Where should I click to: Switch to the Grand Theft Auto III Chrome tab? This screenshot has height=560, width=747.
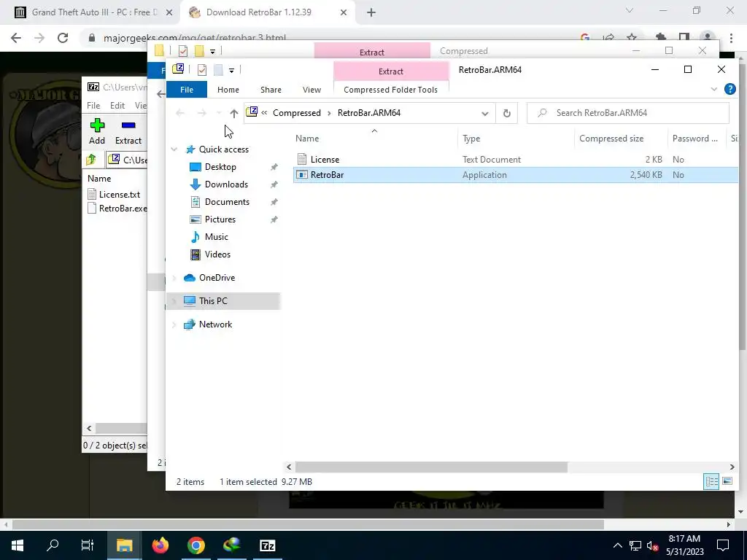pyautogui.click(x=94, y=12)
